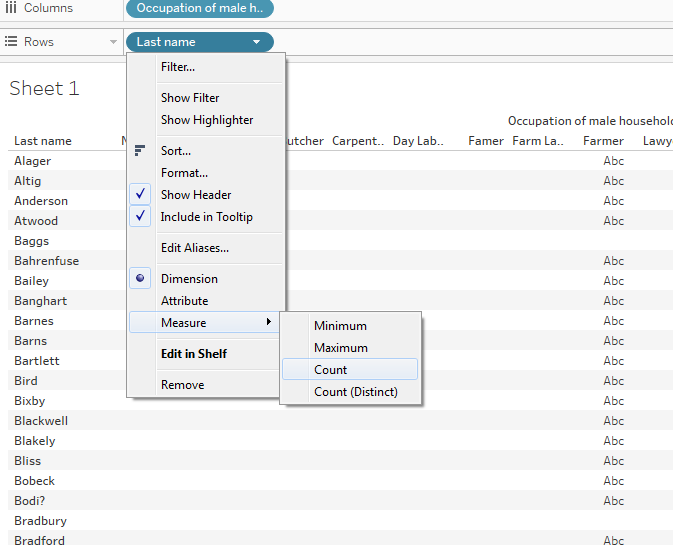Click the Columns shelf icon
Screen dimensions: 673x545
(x=11, y=8)
